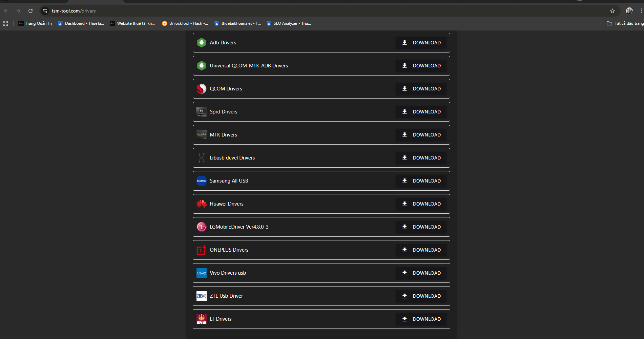
Task: Go back to the previous page
Action: 6,11
